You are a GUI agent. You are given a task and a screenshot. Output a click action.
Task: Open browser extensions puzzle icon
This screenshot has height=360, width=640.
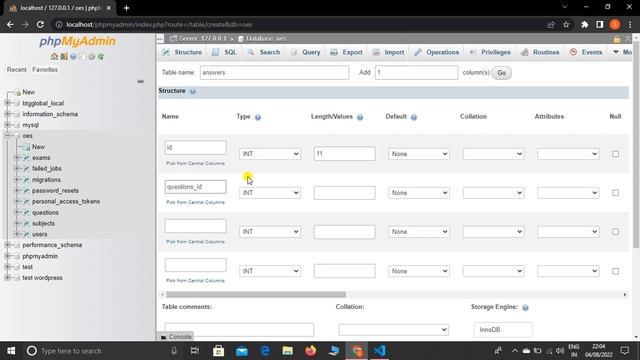pos(584,24)
